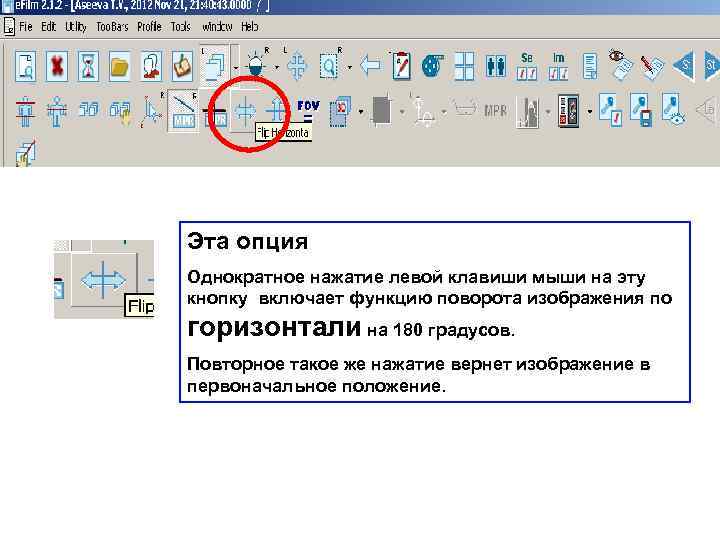The image size is (720, 540).
Task: Select the 3D axis cursor tool
Action: 152,112
